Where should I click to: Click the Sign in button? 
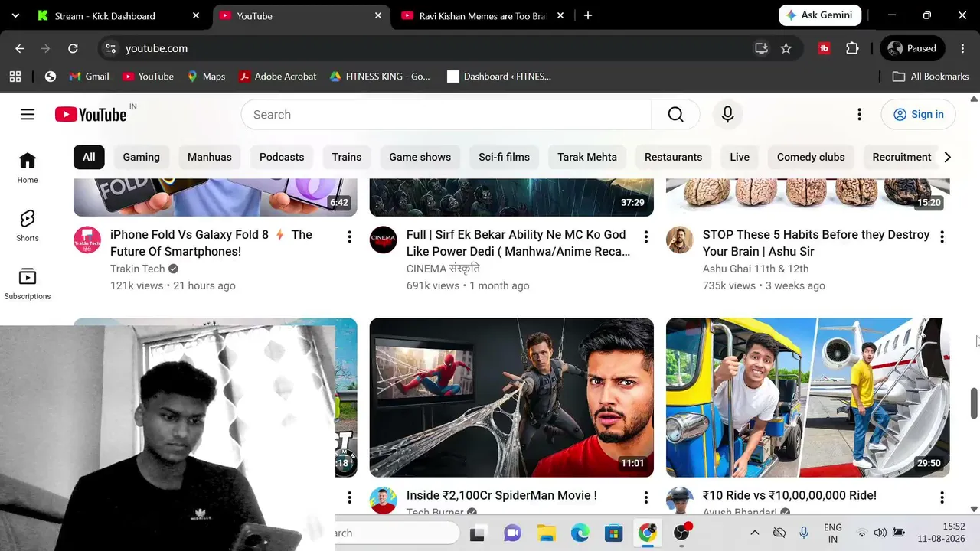point(918,114)
